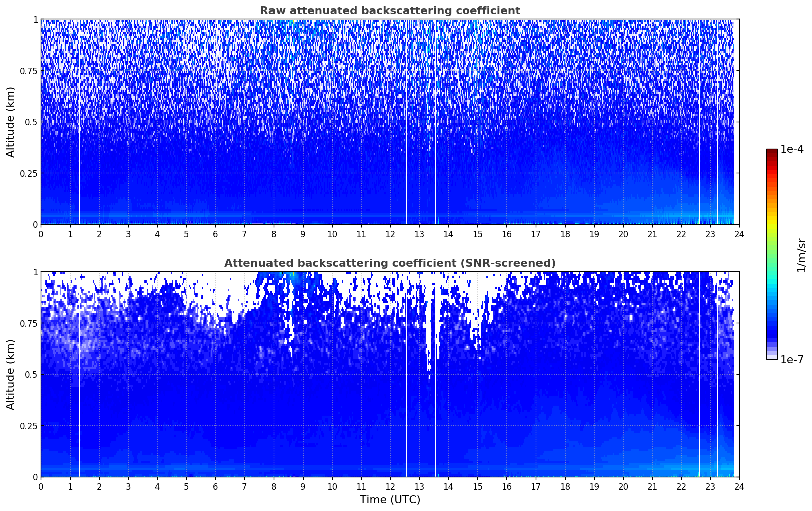Click the colorbar's "1e-7" minimum label
The image size is (812, 511).
point(792,359)
